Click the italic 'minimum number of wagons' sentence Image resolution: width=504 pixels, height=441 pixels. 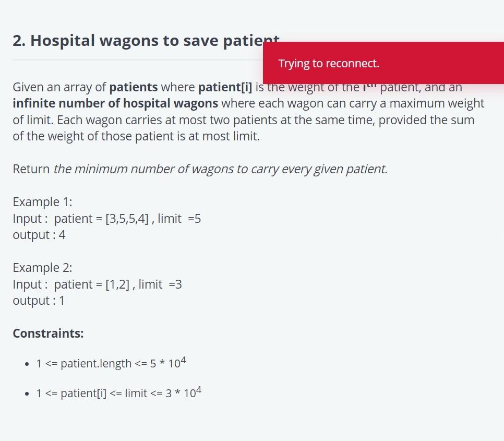pyautogui.click(x=221, y=169)
